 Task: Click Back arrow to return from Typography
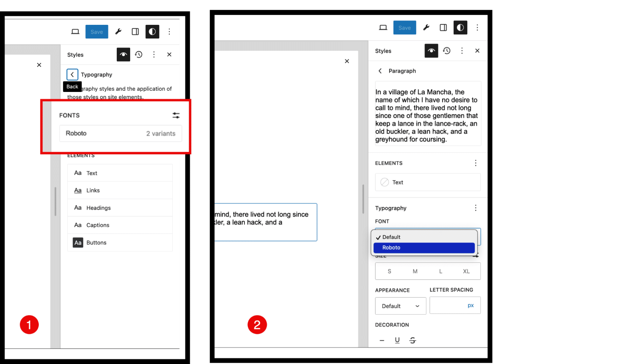click(x=71, y=74)
